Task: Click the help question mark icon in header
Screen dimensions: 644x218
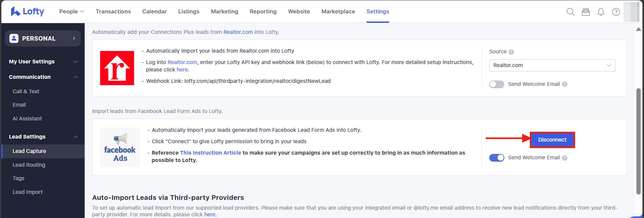Action: pyautogui.click(x=616, y=12)
